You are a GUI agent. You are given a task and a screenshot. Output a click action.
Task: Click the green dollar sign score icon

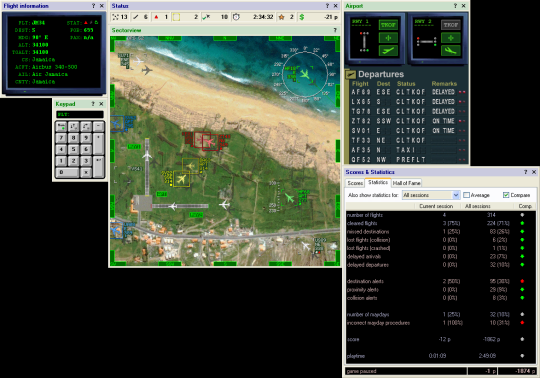[x=302, y=17]
